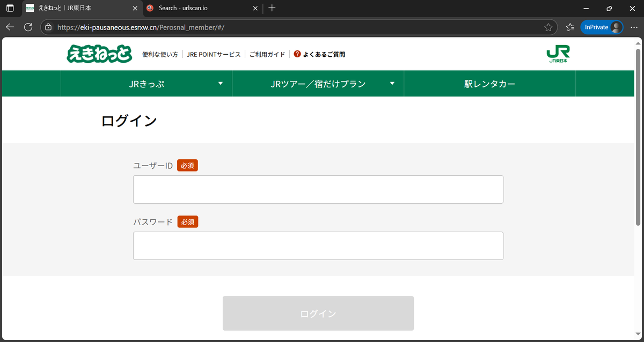Refresh the page with reload icon
Viewport: 644px width, 342px height.
pyautogui.click(x=28, y=27)
